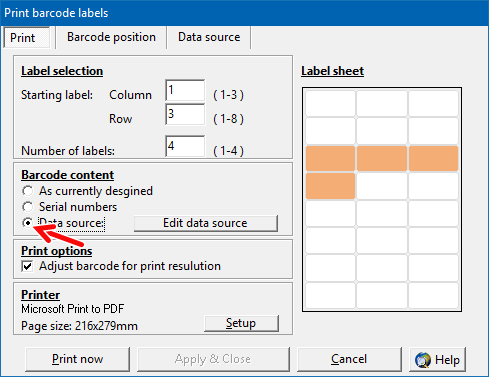The image size is (489, 377).
Task: Click the (1-8) row range hint
Action: [229, 119]
